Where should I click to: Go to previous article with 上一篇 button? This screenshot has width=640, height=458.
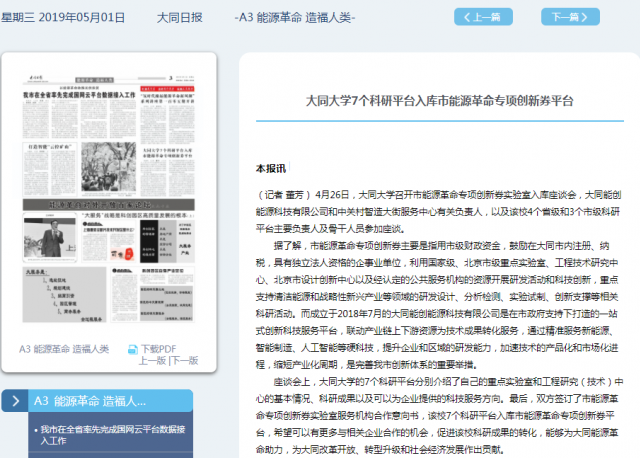point(483,17)
